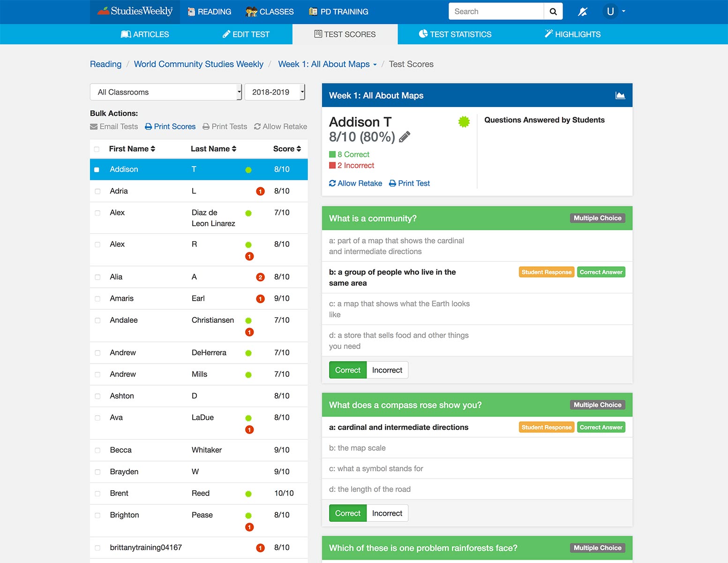Click the green badge in Brent Reed's row
Screen dimensions: 728x563
click(x=248, y=494)
